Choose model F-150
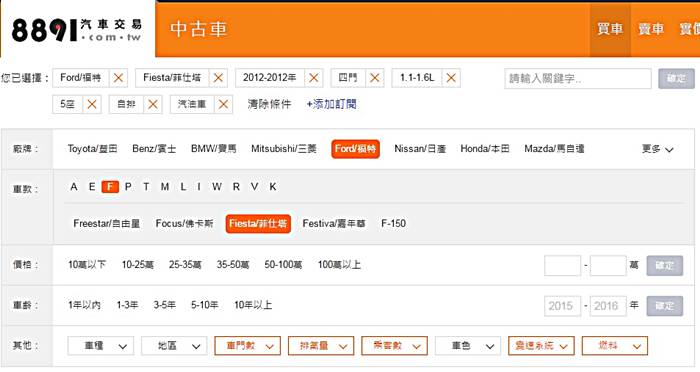Screen dimensions: 700x372 (x=393, y=223)
